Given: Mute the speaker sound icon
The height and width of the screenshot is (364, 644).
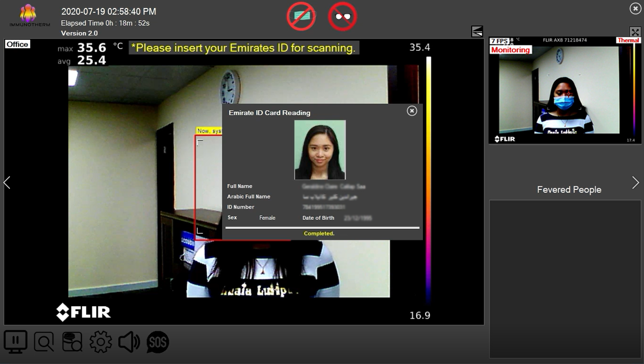Looking at the screenshot, I should click(129, 342).
